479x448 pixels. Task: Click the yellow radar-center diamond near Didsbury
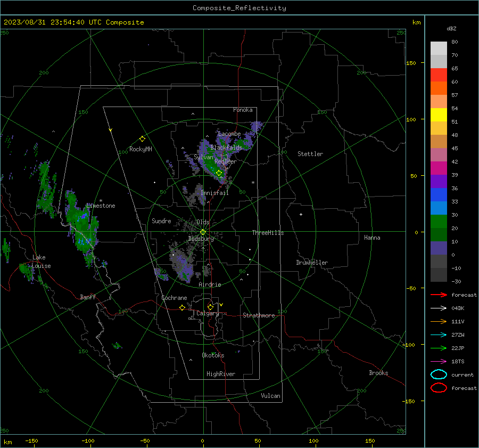(x=203, y=232)
